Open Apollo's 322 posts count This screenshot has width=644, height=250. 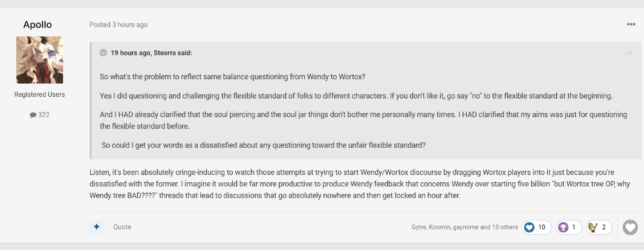tap(39, 114)
